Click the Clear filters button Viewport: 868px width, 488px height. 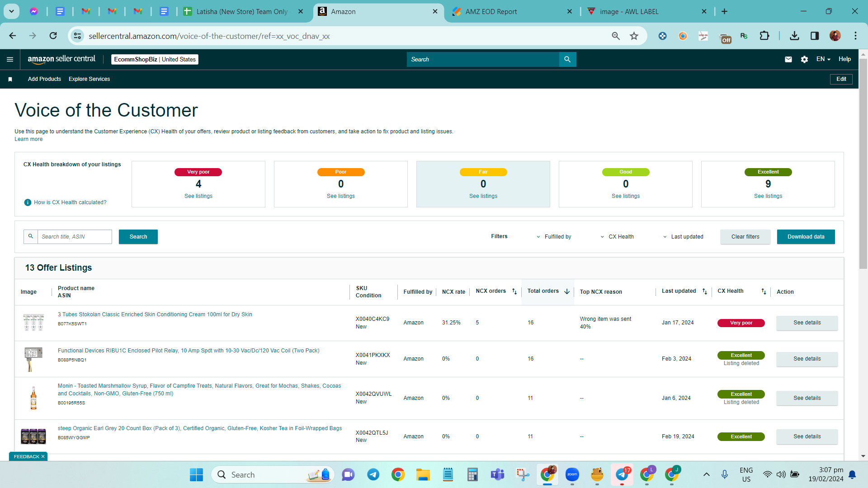tap(745, 237)
